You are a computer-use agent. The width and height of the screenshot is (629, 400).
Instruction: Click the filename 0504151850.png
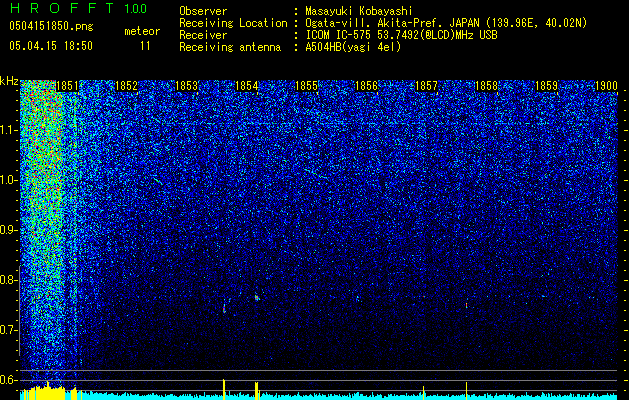coord(51,26)
